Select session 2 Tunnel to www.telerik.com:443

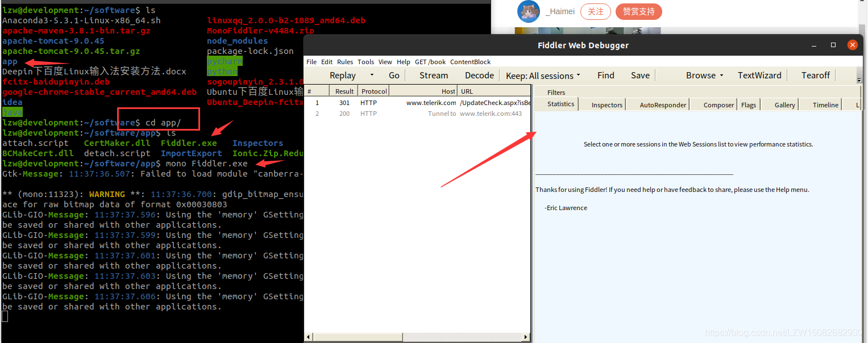click(418, 114)
